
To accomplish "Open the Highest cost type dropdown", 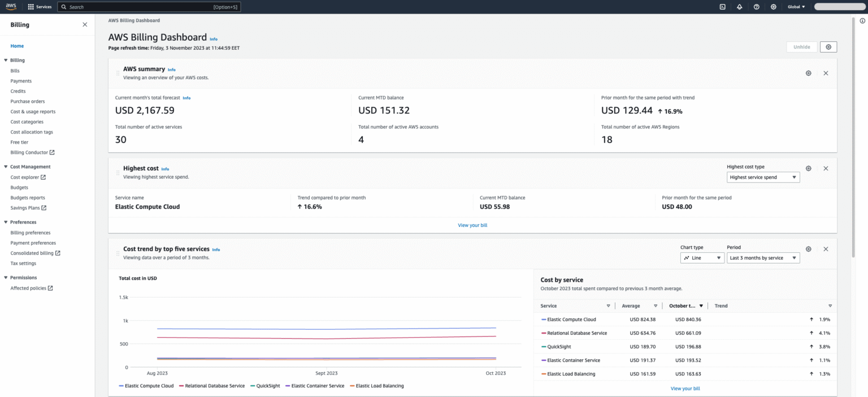I will point(763,177).
